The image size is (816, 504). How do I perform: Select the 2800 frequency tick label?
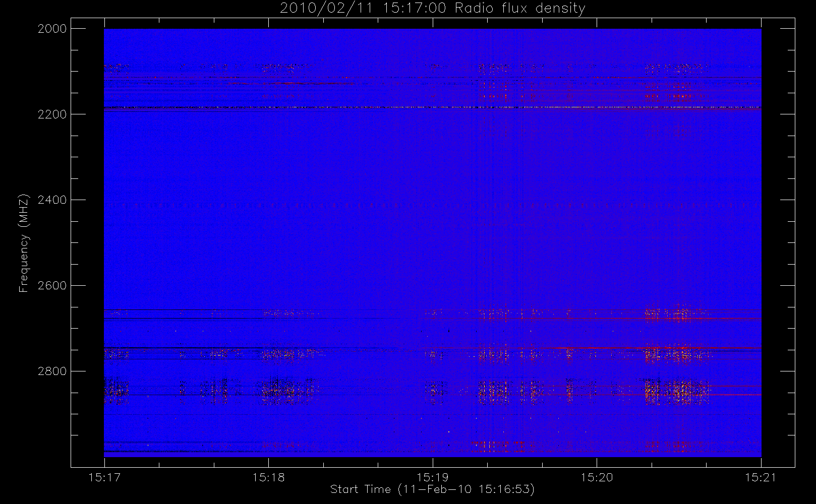[52, 371]
